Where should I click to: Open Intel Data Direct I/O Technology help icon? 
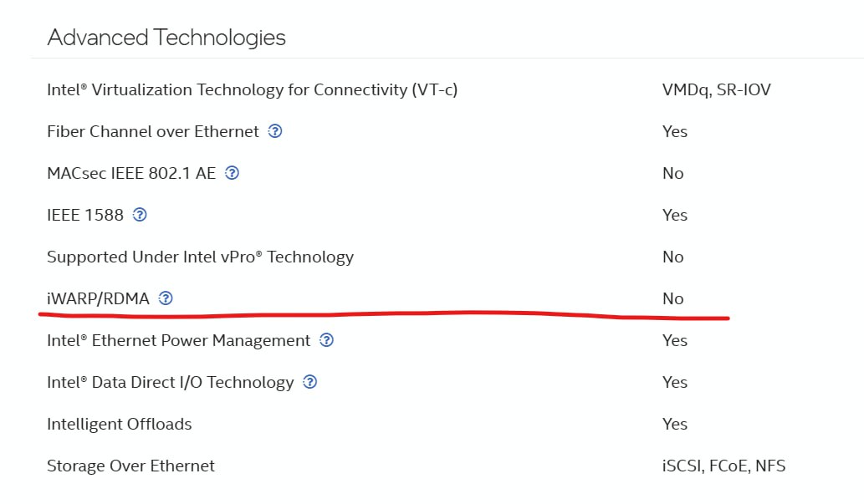(x=310, y=382)
